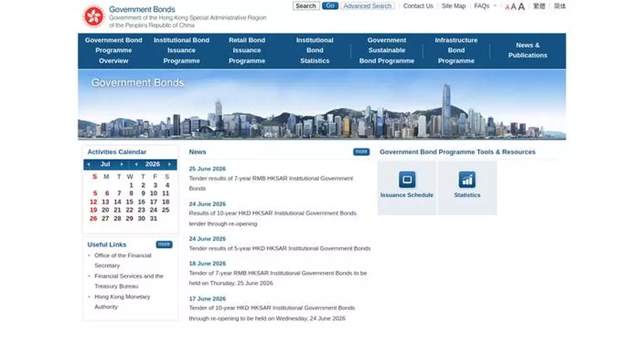Open 18 June 7-year RMB tender notice

(278, 278)
